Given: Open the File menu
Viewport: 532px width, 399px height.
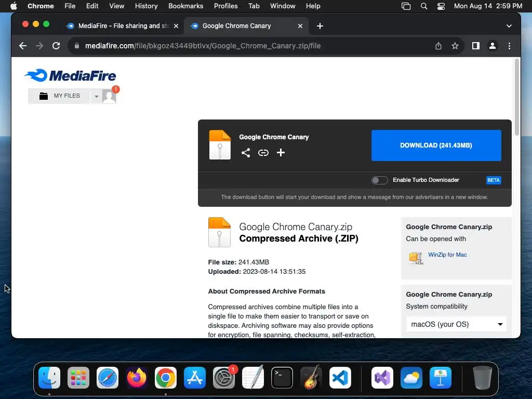Looking at the screenshot, I should 70,6.
